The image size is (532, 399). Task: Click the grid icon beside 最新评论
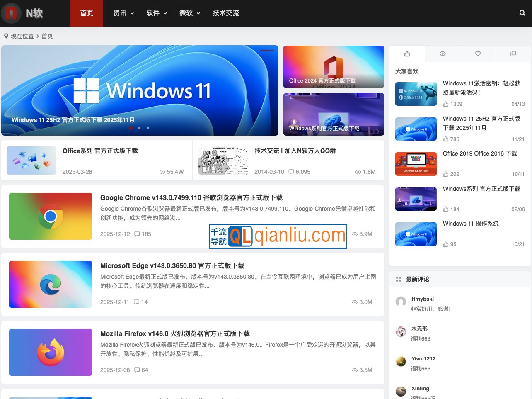click(x=399, y=279)
